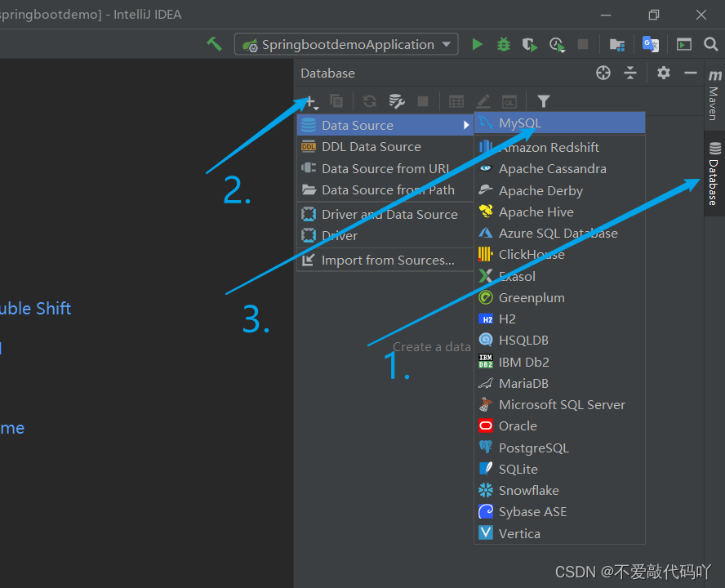
Task: Click the Refresh icon in Database toolbar
Action: coord(369,100)
